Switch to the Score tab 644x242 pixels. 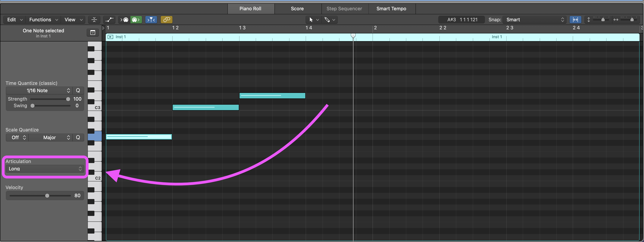297,8
